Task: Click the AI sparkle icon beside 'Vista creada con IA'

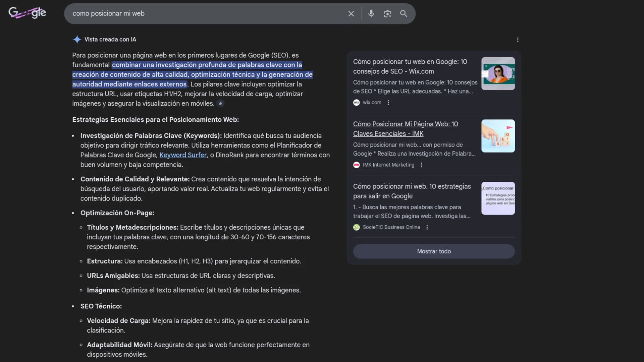Action: (x=77, y=39)
